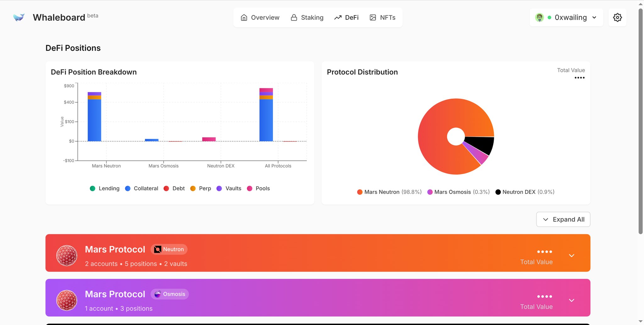Click the Neutron DEX pink bar
This screenshot has width=644, height=325.
click(209, 139)
